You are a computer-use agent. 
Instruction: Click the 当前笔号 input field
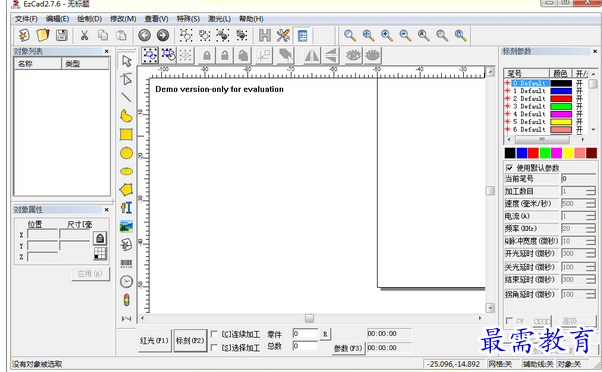click(579, 179)
